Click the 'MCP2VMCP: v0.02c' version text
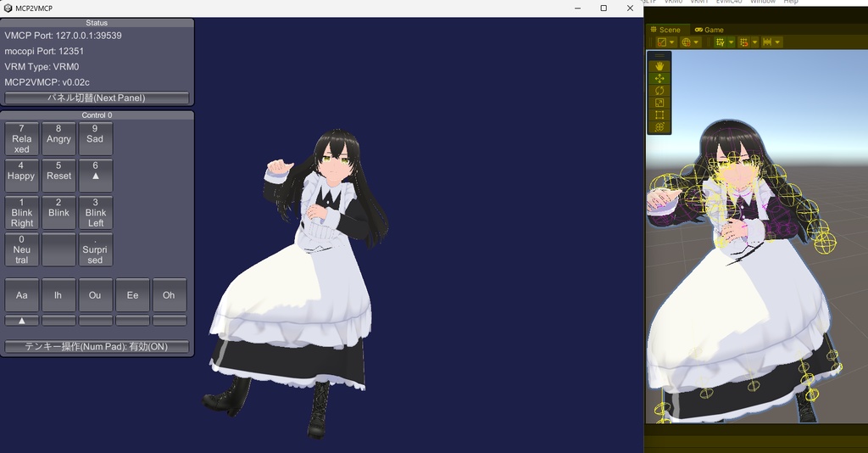868x453 pixels. [x=47, y=82]
